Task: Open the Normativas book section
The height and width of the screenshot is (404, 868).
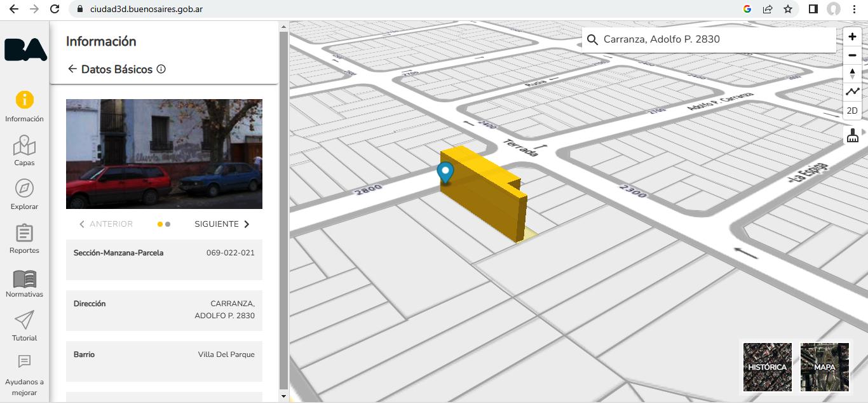Action: click(24, 283)
